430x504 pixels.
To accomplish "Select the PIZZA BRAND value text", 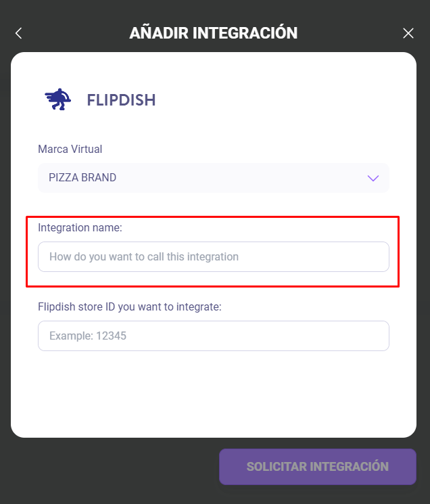I will point(82,178).
